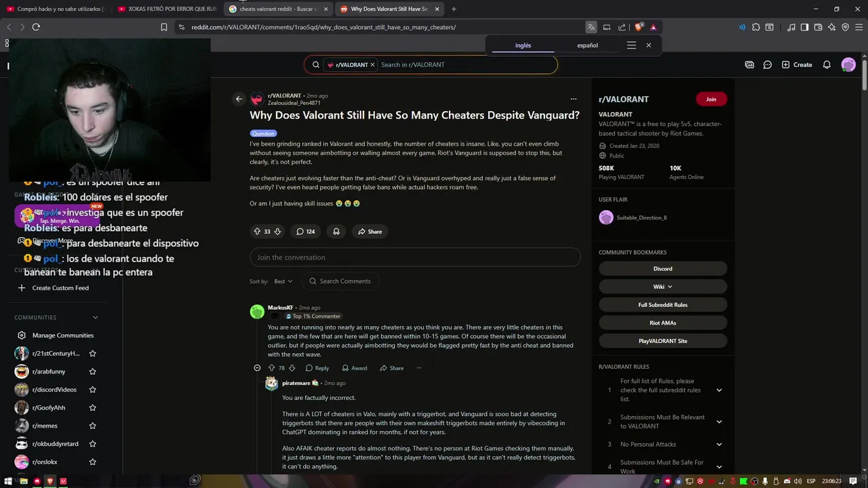Expand the Wiki bookmark dropdown
The width and height of the screenshot is (868, 488).
[663, 287]
